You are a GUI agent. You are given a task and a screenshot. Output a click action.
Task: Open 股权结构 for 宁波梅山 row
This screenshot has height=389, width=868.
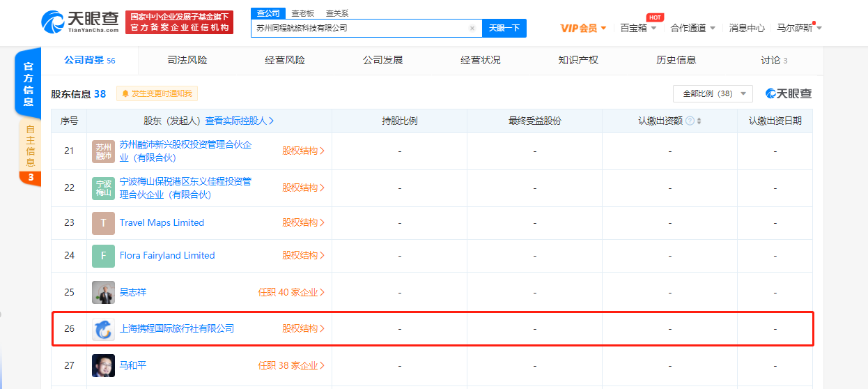coord(303,188)
